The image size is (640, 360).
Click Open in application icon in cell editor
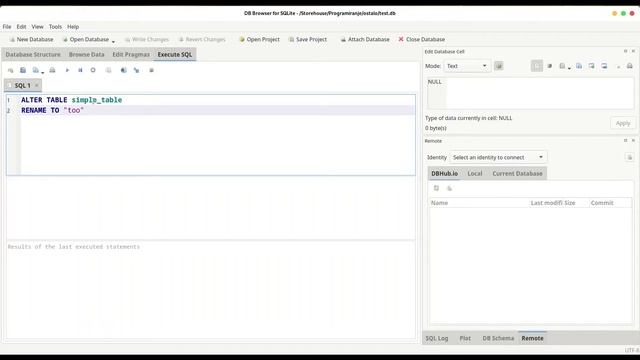[x=562, y=66]
